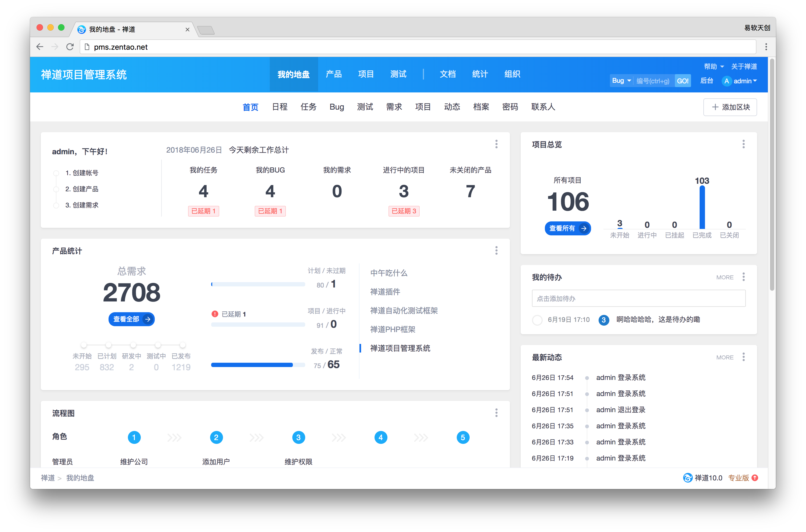Select the 1. 创建帐号 step circle

click(x=56, y=173)
